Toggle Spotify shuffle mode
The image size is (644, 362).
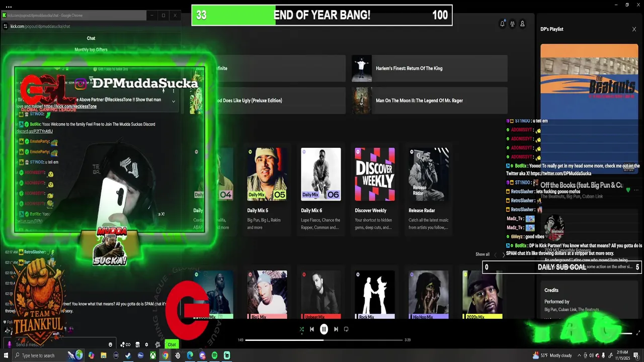(x=301, y=329)
